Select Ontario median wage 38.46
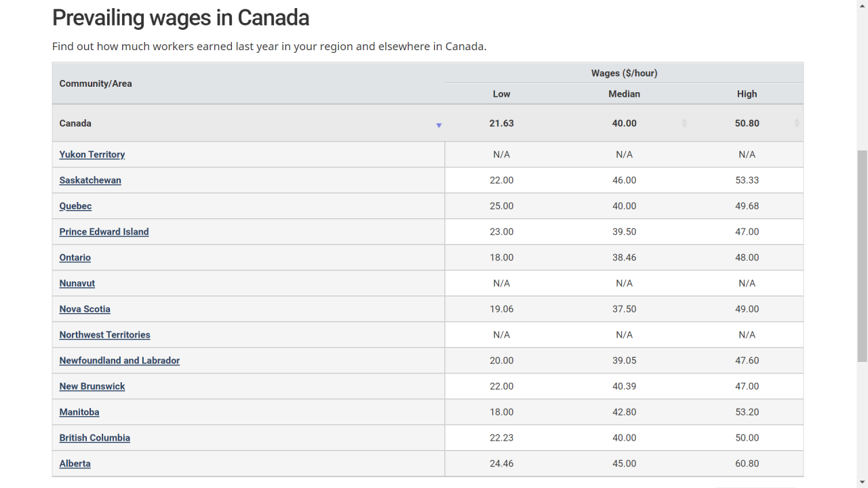The image size is (868, 488). pyautogui.click(x=624, y=258)
